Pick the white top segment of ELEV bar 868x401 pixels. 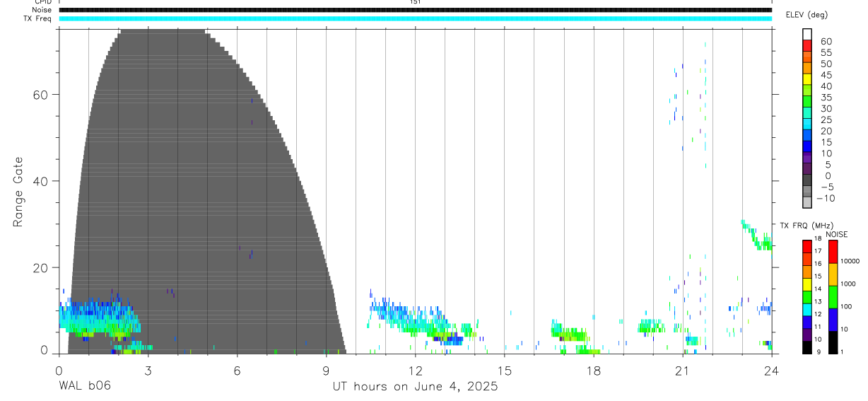coord(807,35)
